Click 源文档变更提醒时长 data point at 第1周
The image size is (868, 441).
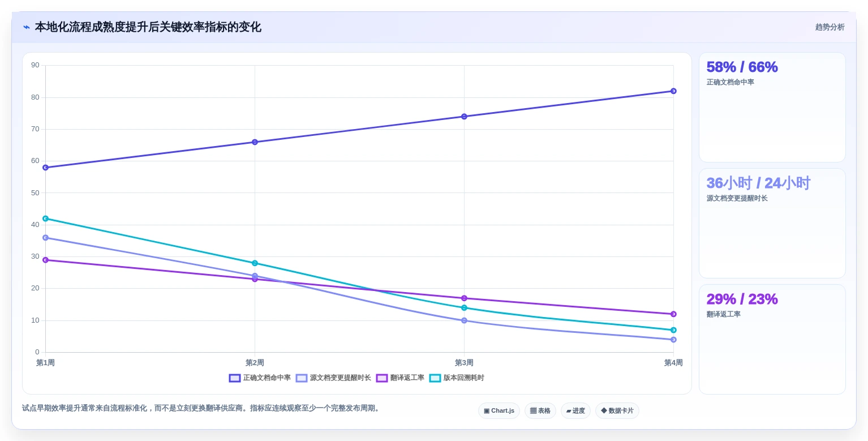click(x=45, y=238)
